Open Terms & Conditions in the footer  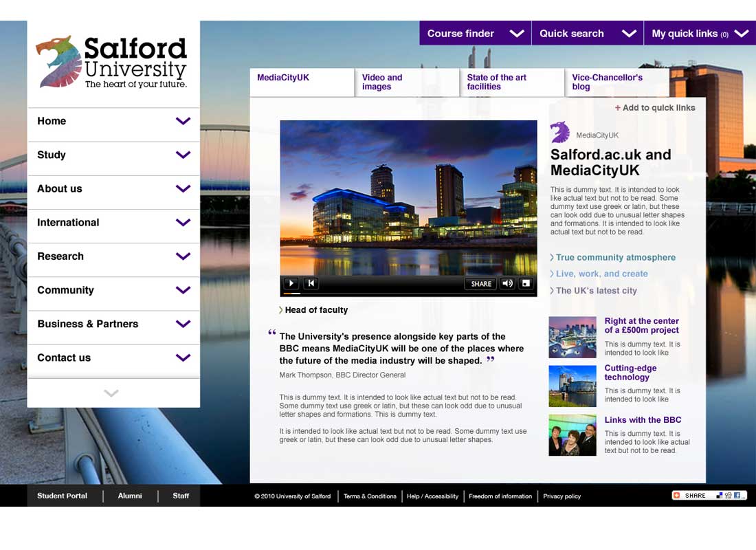370,496
